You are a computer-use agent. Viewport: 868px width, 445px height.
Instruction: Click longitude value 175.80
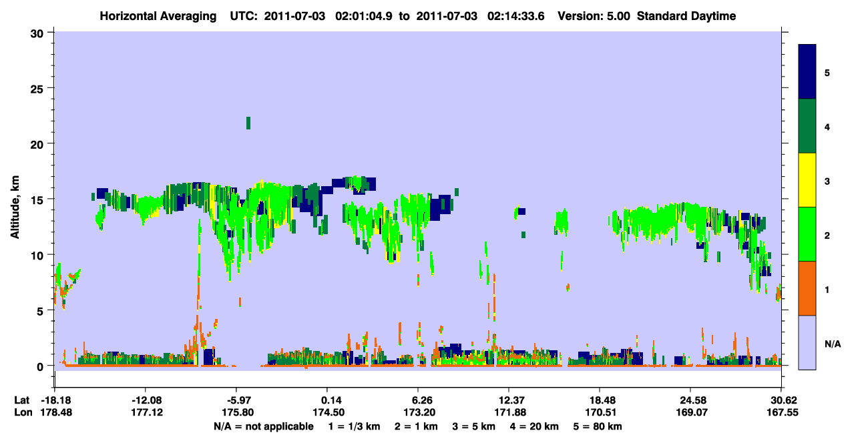pyautogui.click(x=238, y=413)
